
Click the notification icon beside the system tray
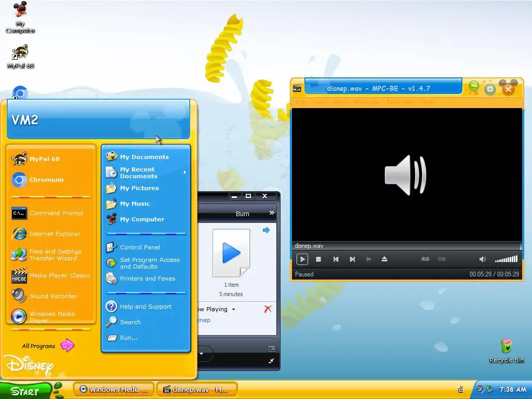(461, 389)
